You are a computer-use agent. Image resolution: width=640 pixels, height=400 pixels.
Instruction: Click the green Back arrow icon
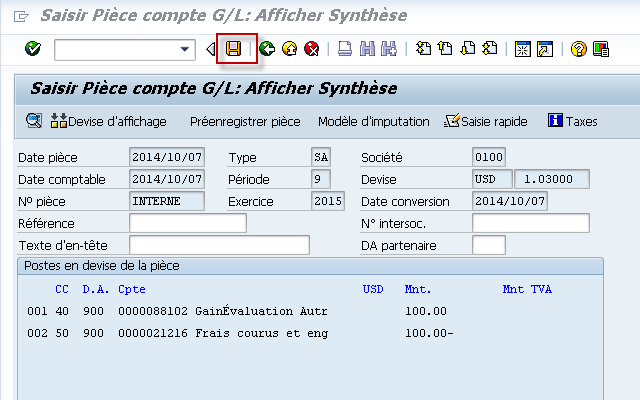[268, 48]
